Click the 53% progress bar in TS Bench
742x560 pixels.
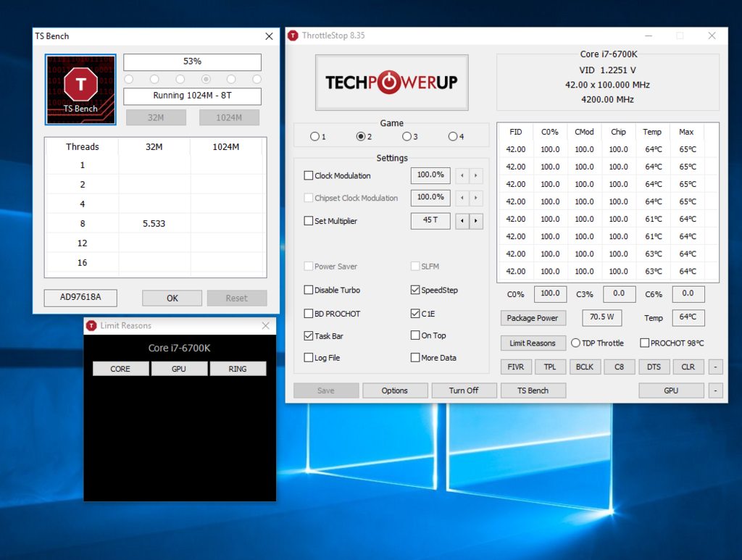click(x=192, y=62)
